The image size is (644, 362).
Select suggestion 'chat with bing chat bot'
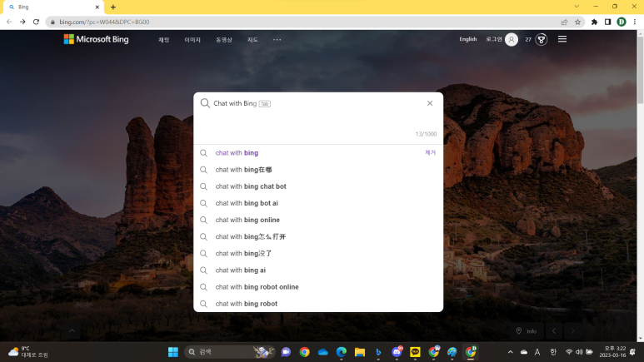pyautogui.click(x=318, y=186)
